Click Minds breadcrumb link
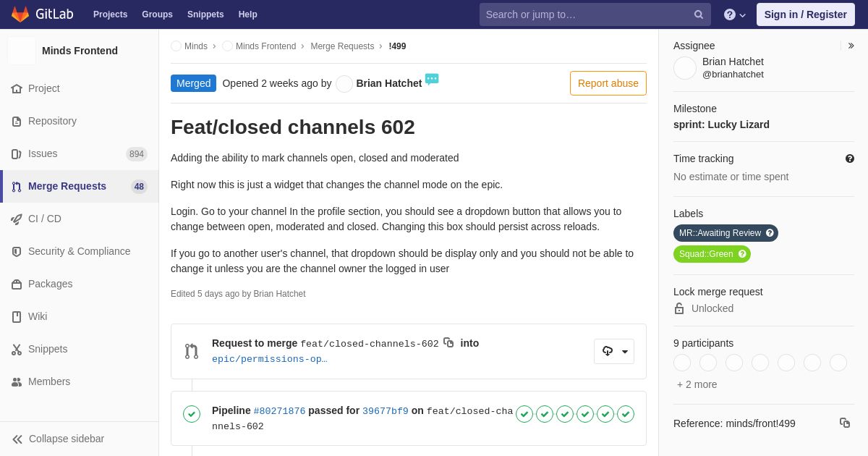This screenshot has width=868, height=456. coord(196,46)
